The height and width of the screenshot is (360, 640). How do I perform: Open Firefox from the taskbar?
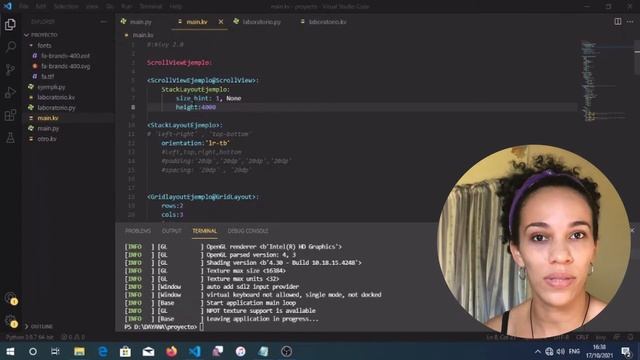pyautogui.click(x=171, y=351)
